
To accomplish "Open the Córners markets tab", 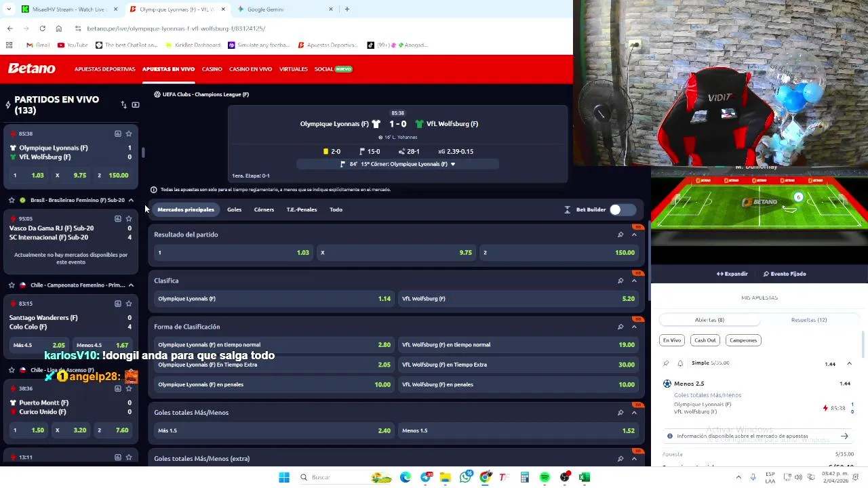I will [264, 209].
